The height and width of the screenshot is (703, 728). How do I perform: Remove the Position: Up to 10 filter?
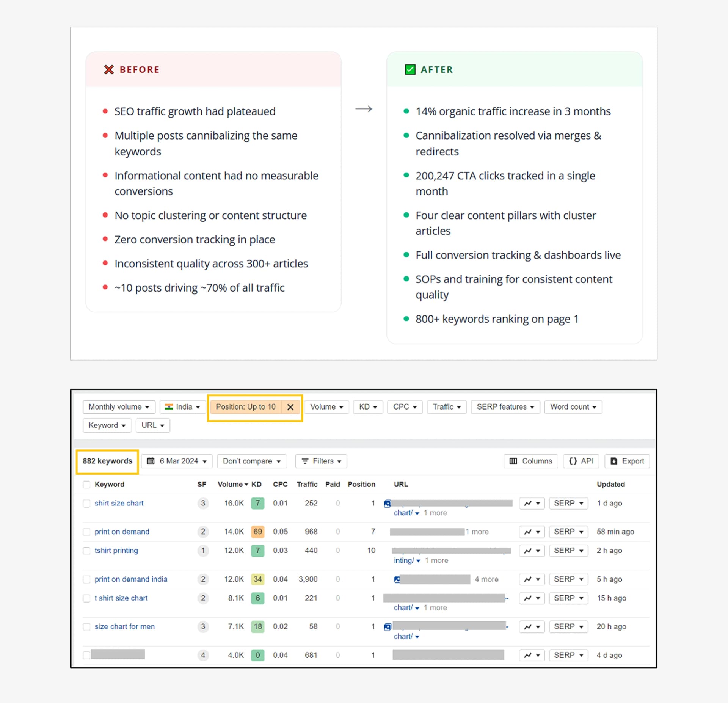290,407
